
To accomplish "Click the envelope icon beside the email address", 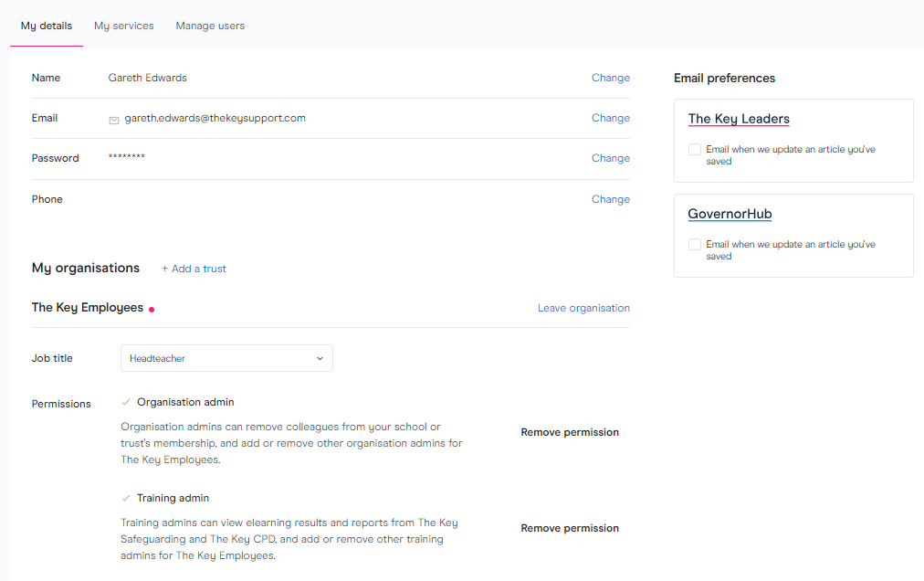I will [x=114, y=121].
